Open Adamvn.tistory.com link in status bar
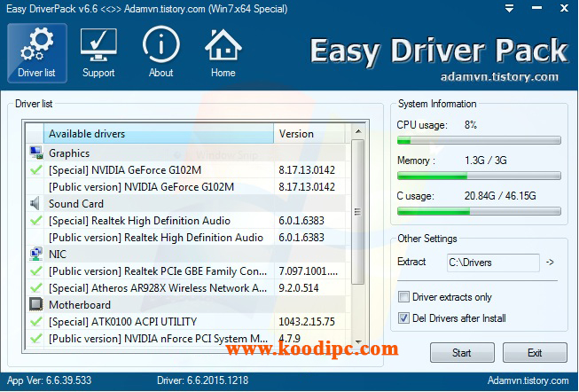Image resolution: width=579 pixels, height=392 pixels. click(x=528, y=380)
